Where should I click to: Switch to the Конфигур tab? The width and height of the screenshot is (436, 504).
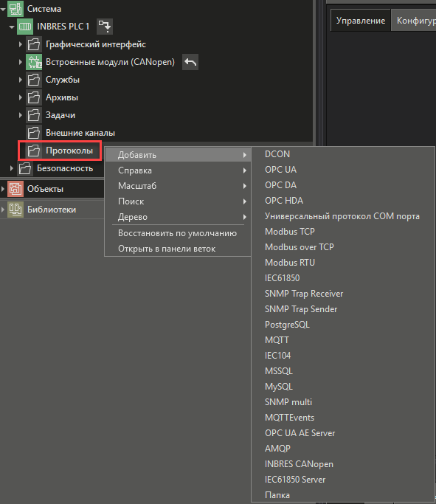coord(414,21)
